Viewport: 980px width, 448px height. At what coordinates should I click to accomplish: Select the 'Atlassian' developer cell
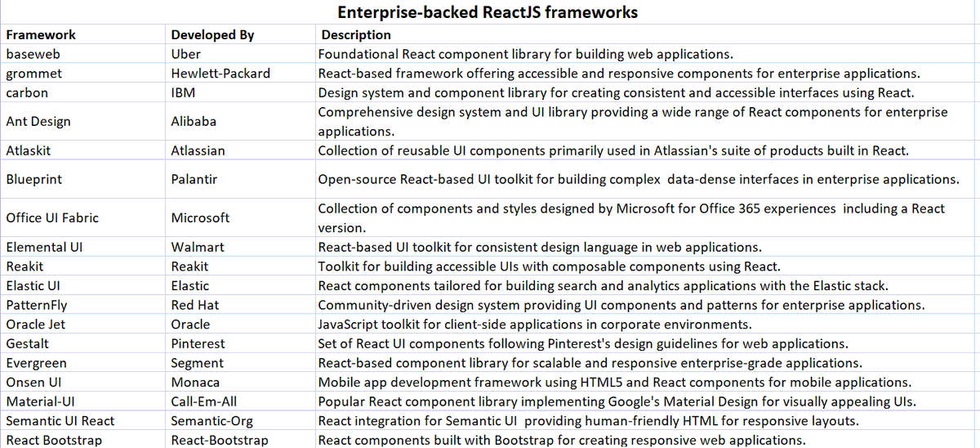point(241,150)
